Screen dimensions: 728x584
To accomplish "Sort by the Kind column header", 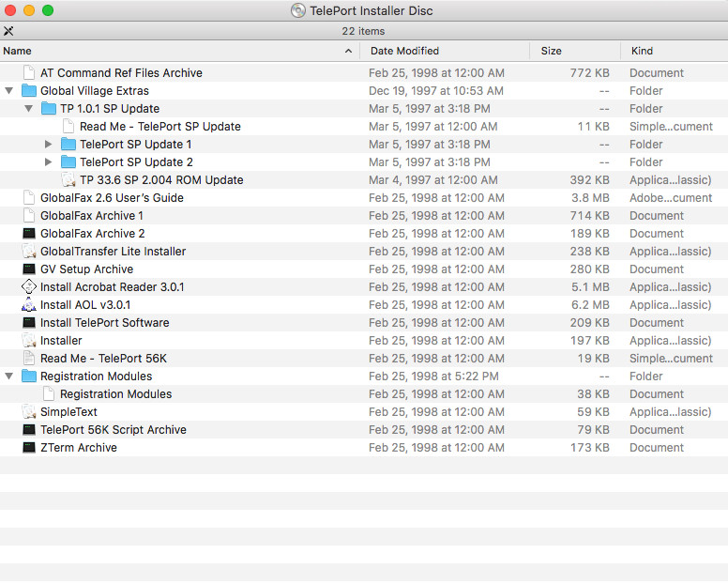I will [642, 51].
